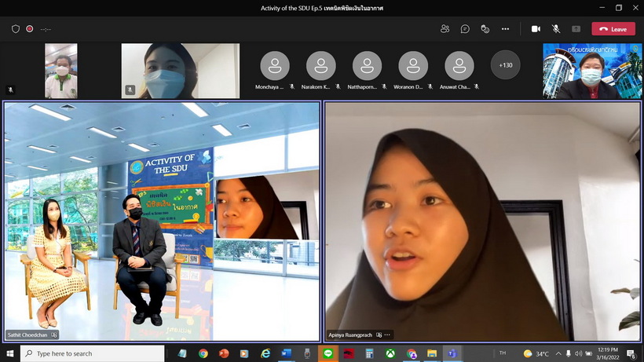Click the taskbar search box
The width and height of the screenshot is (644, 362).
pyautogui.click(x=94, y=354)
